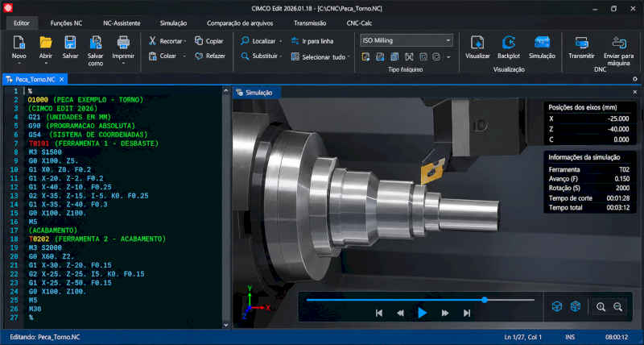Open a file with the Abrir folder icon
The width and height of the screenshot is (644, 345).
46,43
